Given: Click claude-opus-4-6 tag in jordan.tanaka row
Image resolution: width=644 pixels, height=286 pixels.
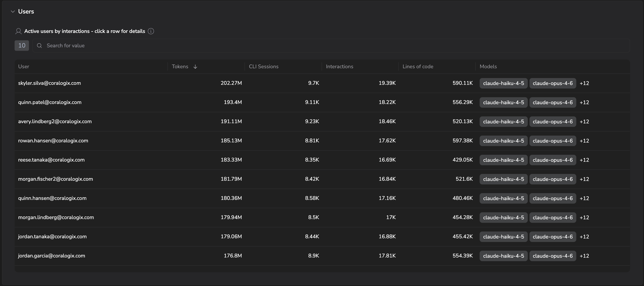Looking at the screenshot, I should (x=553, y=237).
